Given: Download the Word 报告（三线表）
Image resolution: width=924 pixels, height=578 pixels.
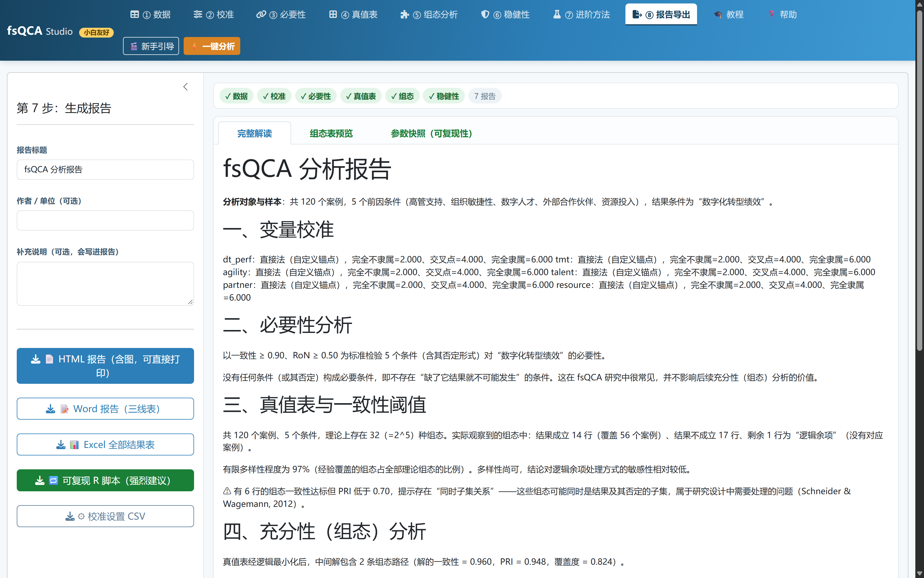Looking at the screenshot, I should pyautogui.click(x=105, y=409).
